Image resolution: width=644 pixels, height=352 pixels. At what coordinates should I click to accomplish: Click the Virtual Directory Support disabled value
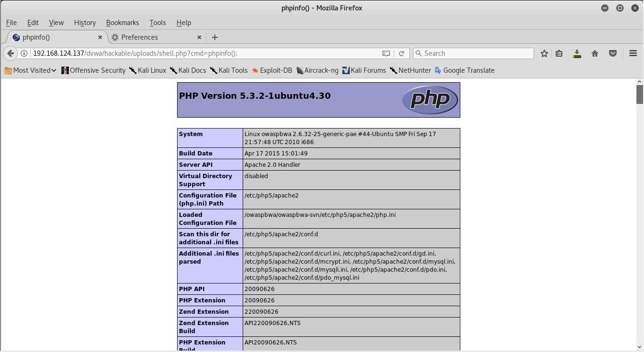pyautogui.click(x=256, y=176)
